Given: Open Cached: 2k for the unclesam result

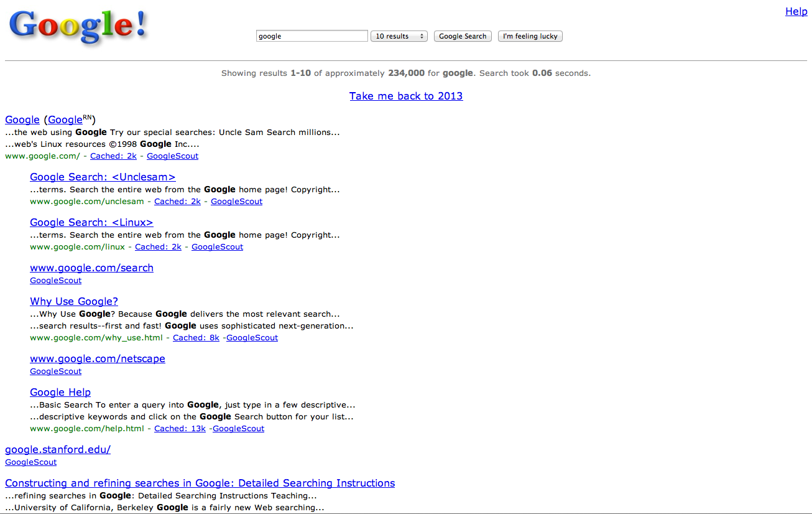Looking at the screenshot, I should coord(177,202).
